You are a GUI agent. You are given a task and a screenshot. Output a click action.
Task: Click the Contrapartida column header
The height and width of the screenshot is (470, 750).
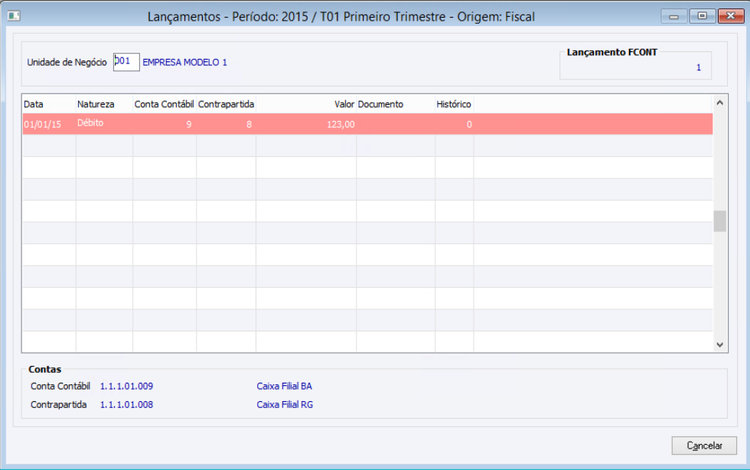coord(226,104)
